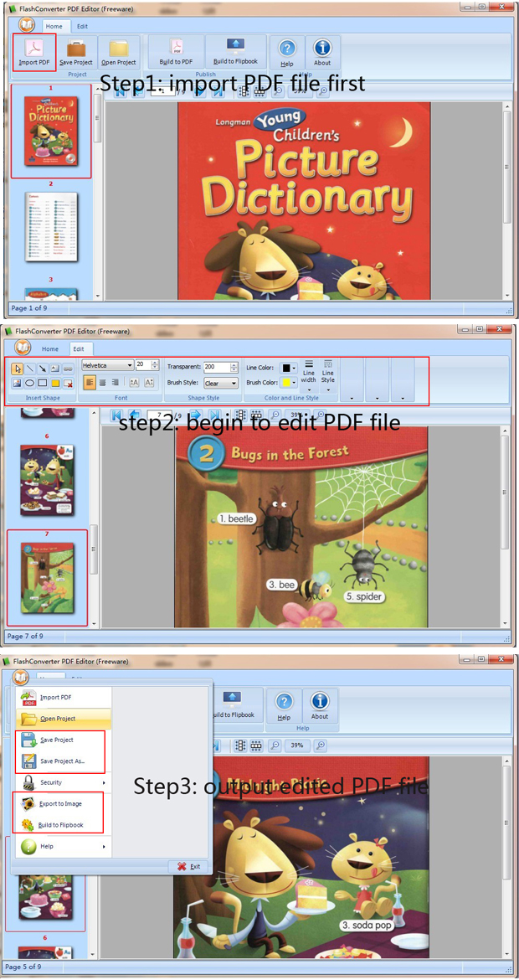Click the Delete shape red-X tool
Image resolution: width=519 pixels, height=980 pixels.
point(68,383)
